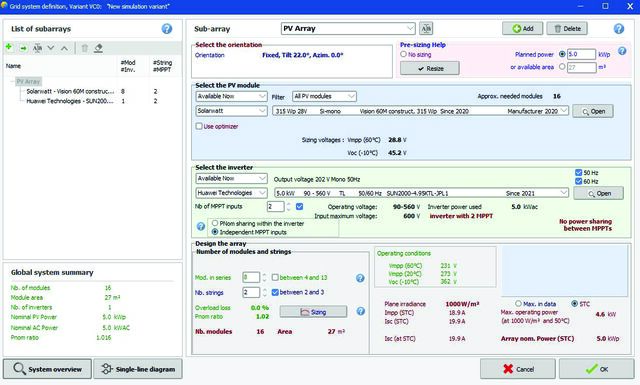This screenshot has height=385, width=640.
Task: Open selected PV module details
Action: coord(593,111)
